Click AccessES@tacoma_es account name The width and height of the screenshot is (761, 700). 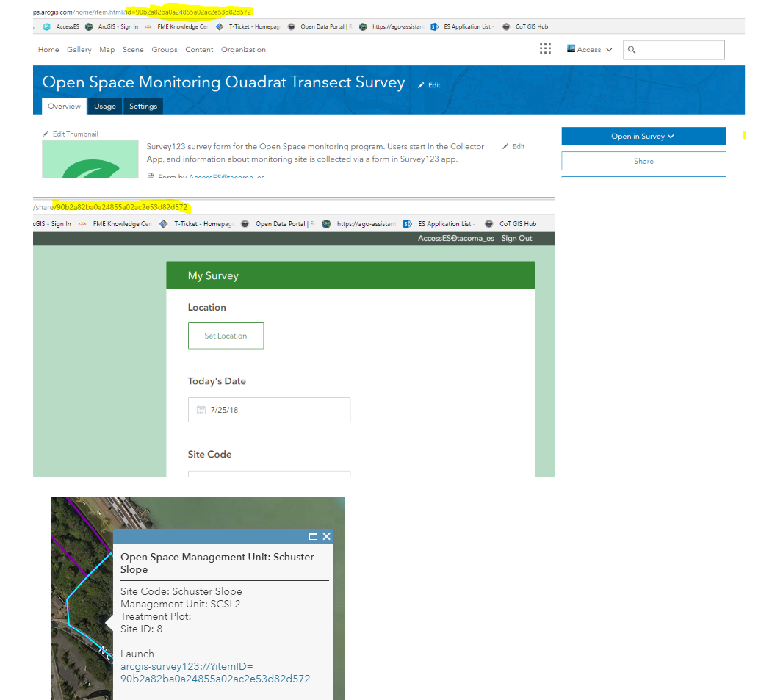point(455,238)
